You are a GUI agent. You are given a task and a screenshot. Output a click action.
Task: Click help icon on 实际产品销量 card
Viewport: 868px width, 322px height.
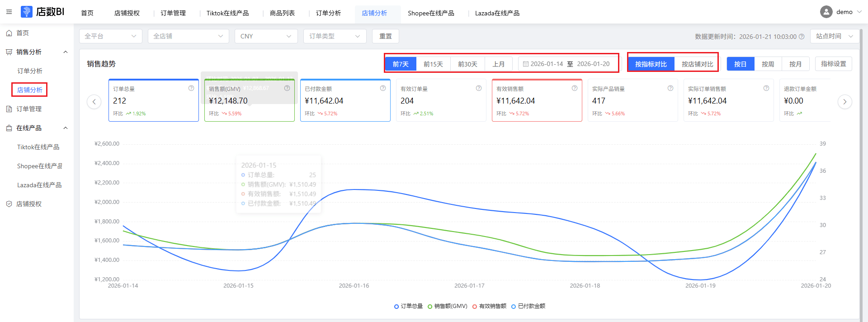(x=670, y=88)
